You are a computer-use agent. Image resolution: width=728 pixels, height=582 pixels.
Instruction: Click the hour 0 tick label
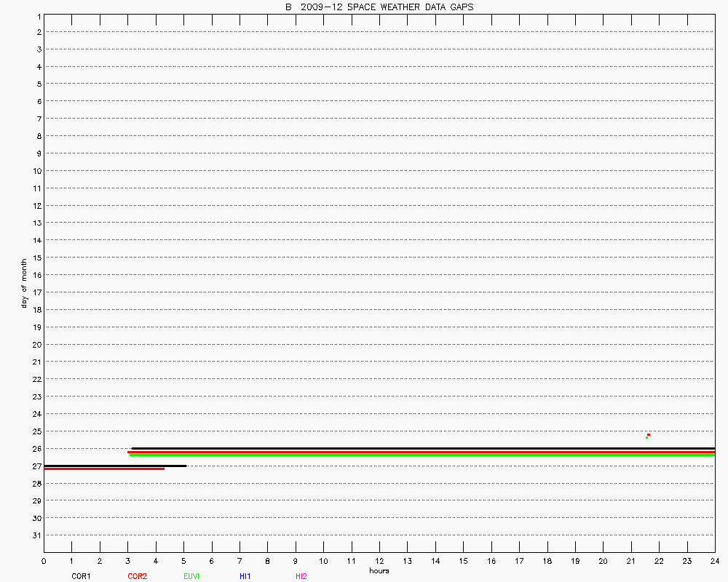pos(44,561)
